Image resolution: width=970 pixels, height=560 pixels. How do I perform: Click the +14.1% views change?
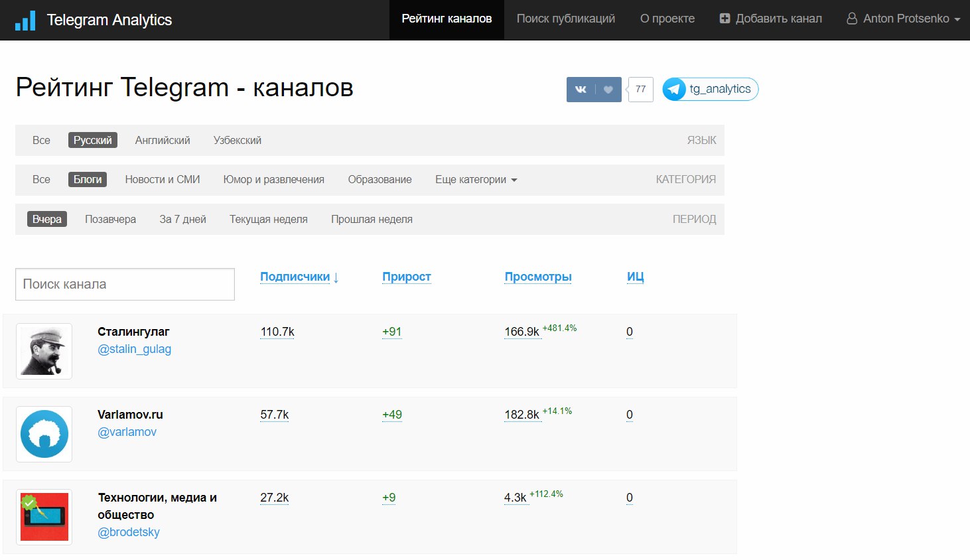click(557, 411)
